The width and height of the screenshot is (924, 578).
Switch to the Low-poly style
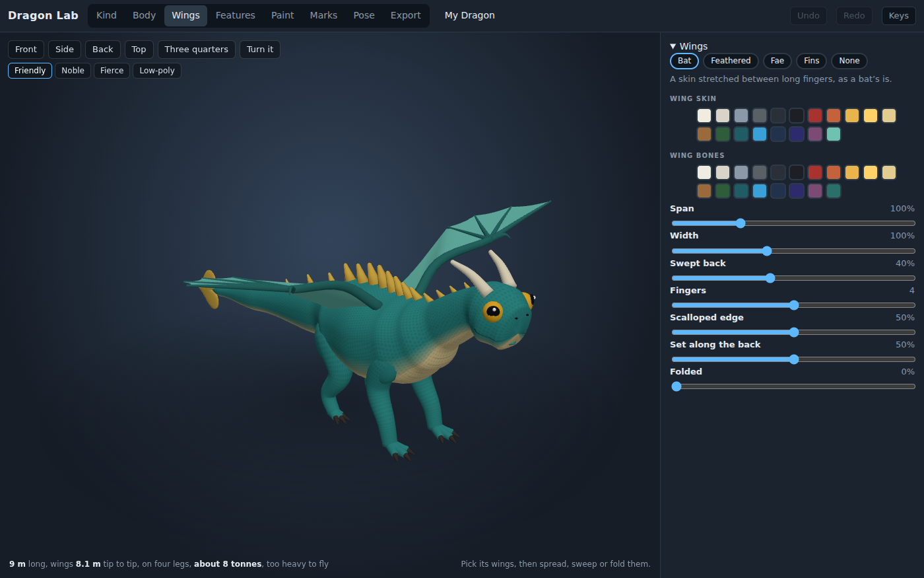click(157, 71)
